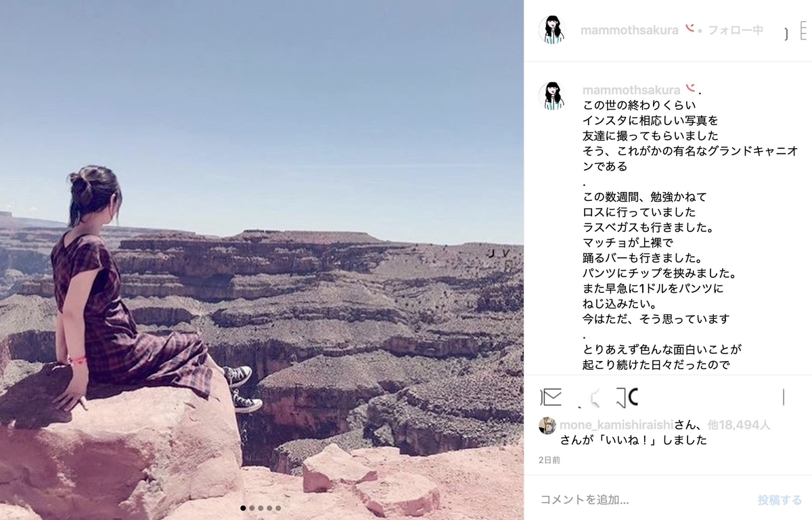Viewport: 812px width, 520px height.
Task: Click the 投稿する post button
Action: [780, 500]
